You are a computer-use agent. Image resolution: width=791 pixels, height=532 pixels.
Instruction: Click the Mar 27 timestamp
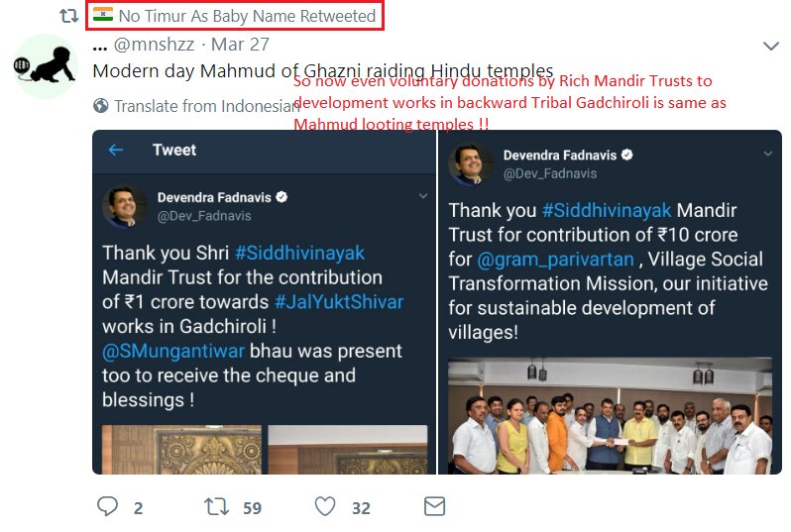pos(240,45)
